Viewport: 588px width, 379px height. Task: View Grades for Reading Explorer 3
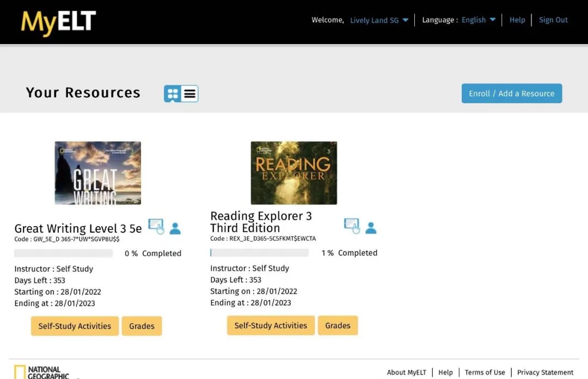pos(338,325)
